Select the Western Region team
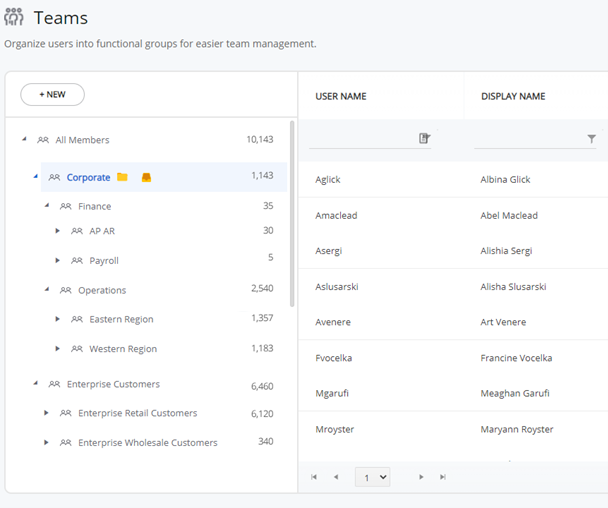The width and height of the screenshot is (608, 508). 122,349
